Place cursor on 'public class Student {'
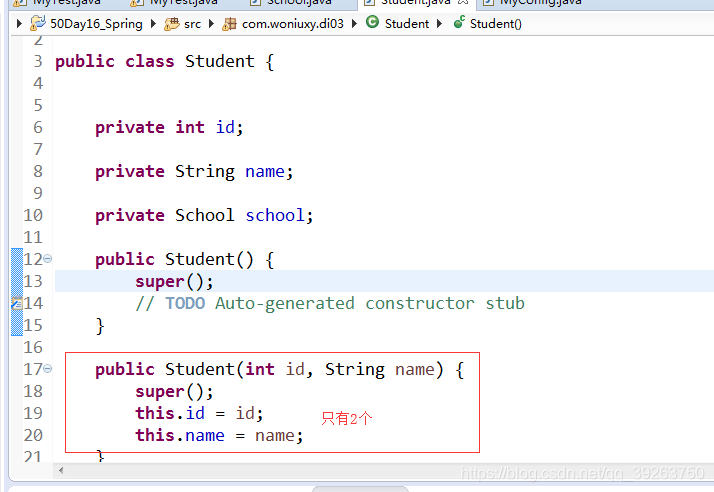The height and width of the screenshot is (492, 714). (164, 62)
